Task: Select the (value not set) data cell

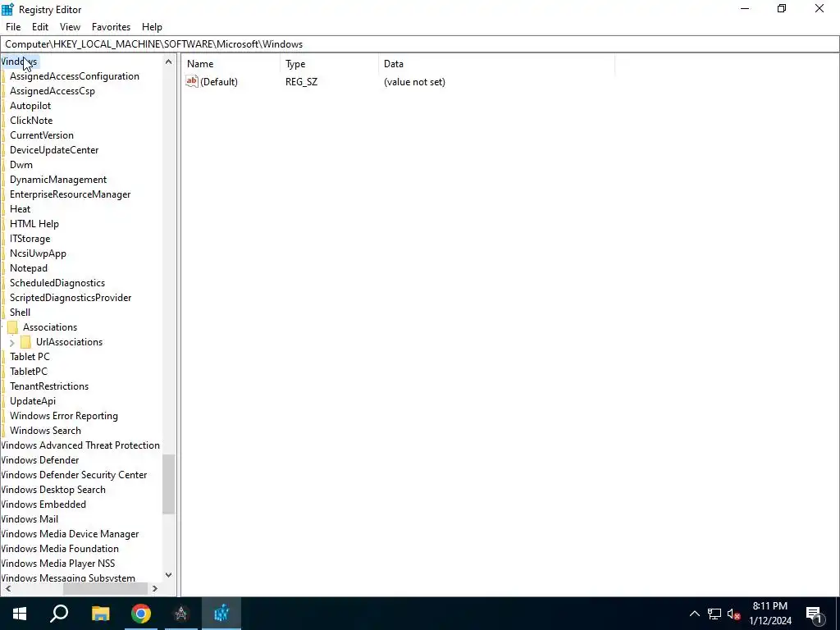Action: (414, 82)
